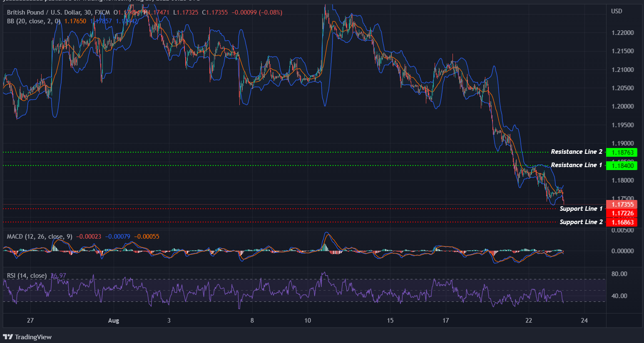Click the 80.00 level on the RSI scale

click(x=620, y=274)
